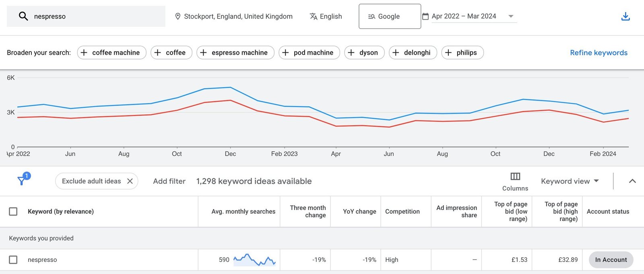This screenshot has width=644, height=274.
Task: Sort by Ad impression share column
Action: click(457, 212)
